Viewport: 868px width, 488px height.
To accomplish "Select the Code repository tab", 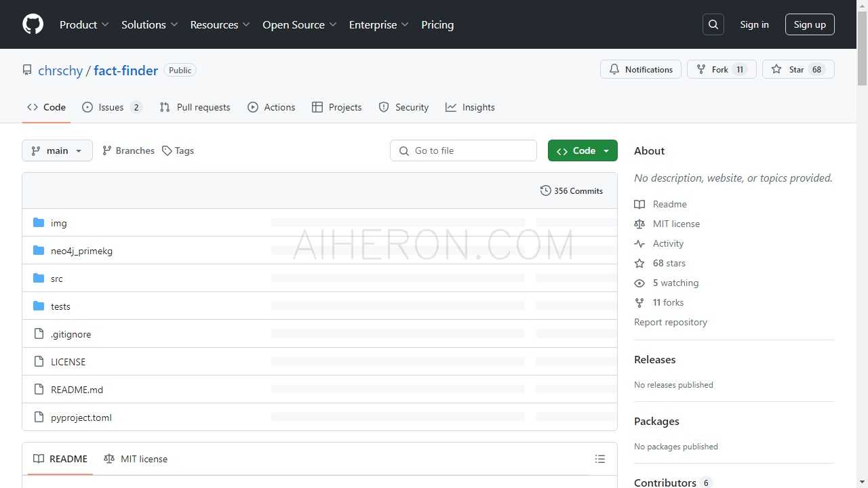I will 46,107.
